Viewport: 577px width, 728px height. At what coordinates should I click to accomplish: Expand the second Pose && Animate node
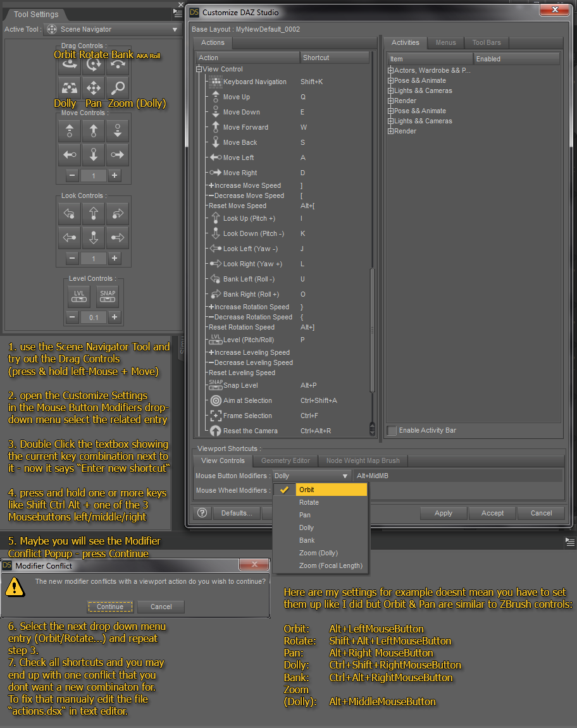(391, 111)
